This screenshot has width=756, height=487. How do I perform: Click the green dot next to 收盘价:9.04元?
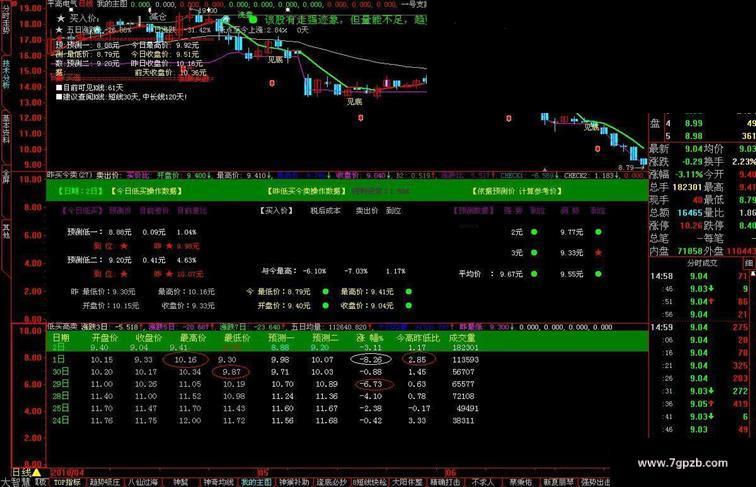click(409, 306)
